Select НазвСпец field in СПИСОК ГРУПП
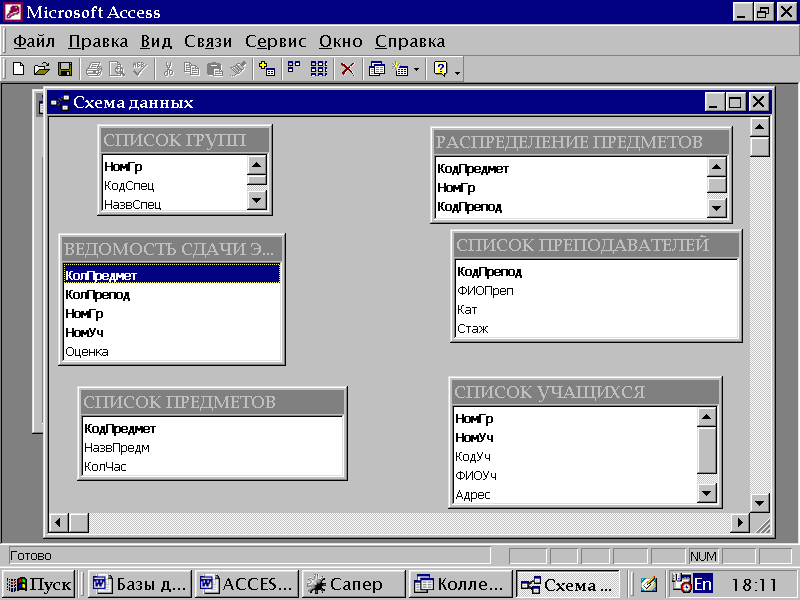This screenshot has height=600, width=800. click(x=174, y=204)
